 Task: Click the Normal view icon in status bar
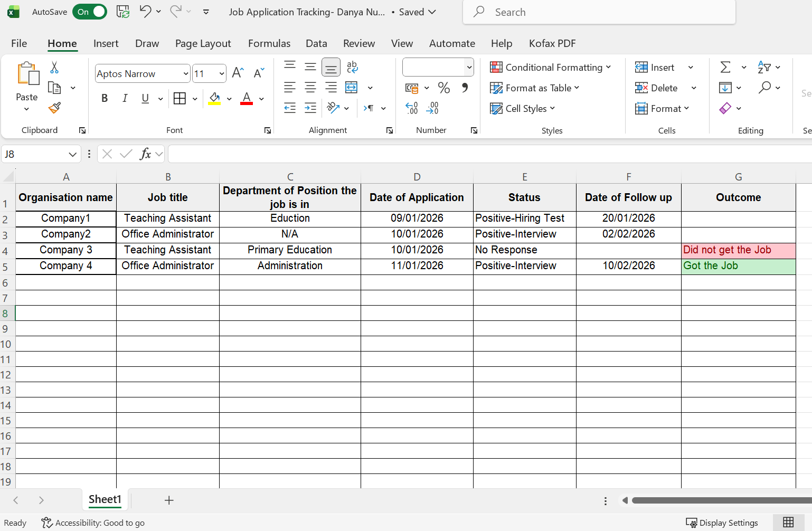click(x=788, y=523)
